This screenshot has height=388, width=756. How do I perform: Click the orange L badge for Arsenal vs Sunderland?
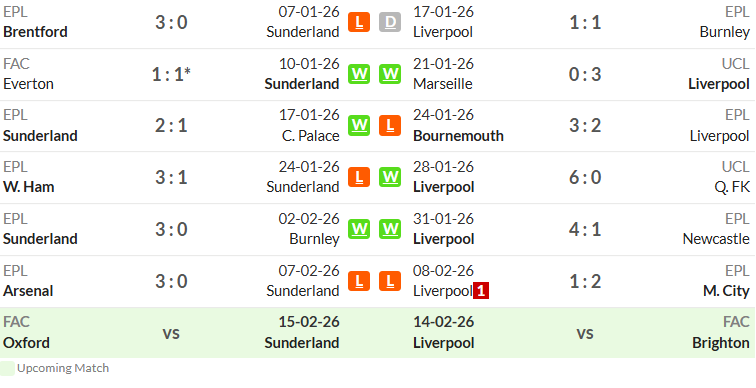359,281
